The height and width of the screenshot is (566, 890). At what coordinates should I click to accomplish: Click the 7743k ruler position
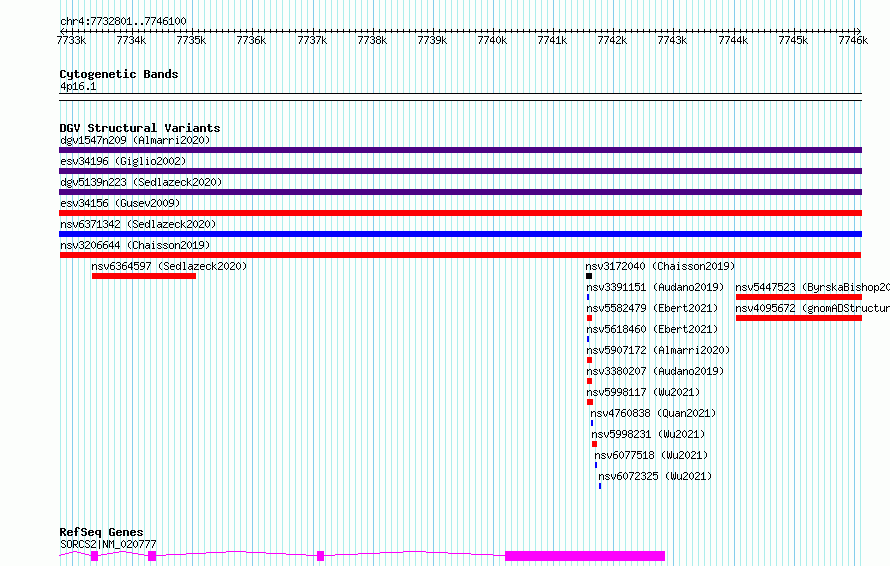click(672, 40)
